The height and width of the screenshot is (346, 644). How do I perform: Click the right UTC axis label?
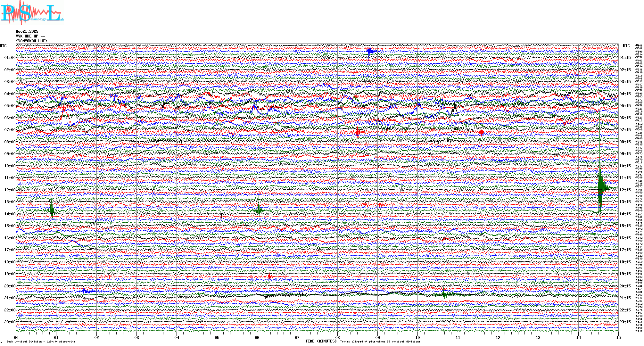(x=626, y=46)
